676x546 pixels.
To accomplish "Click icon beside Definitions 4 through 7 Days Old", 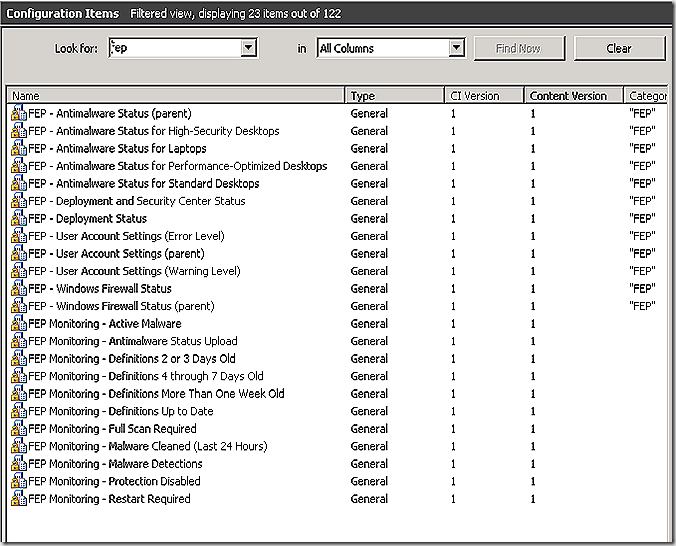I will (x=19, y=376).
